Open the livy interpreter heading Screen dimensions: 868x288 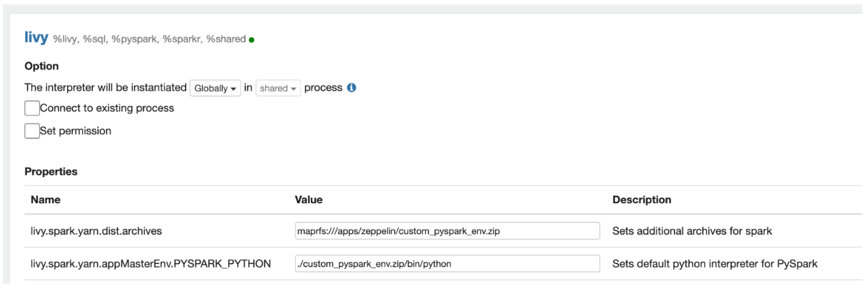36,38
